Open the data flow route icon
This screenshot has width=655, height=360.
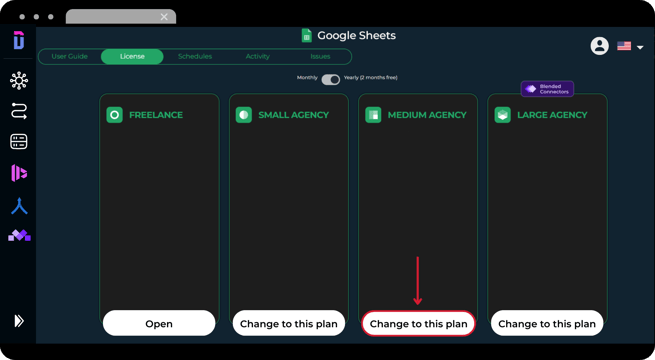(19, 111)
